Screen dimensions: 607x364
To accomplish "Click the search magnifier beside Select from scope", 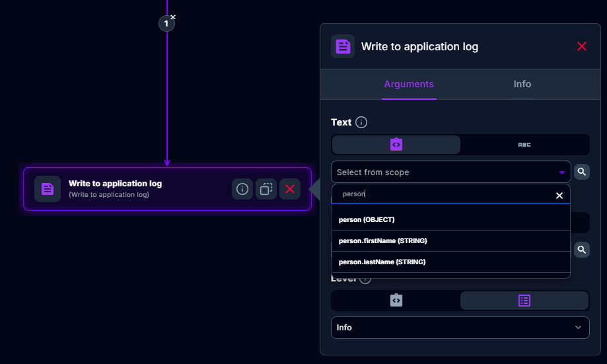I will (x=581, y=172).
